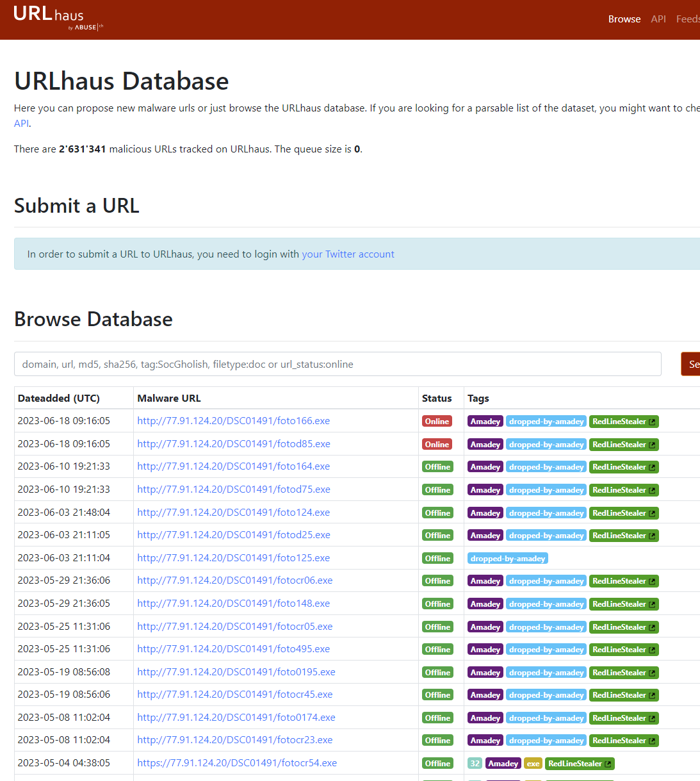Open URL ending foto0174.exe
The height and width of the screenshot is (781, 700).
pos(236,718)
